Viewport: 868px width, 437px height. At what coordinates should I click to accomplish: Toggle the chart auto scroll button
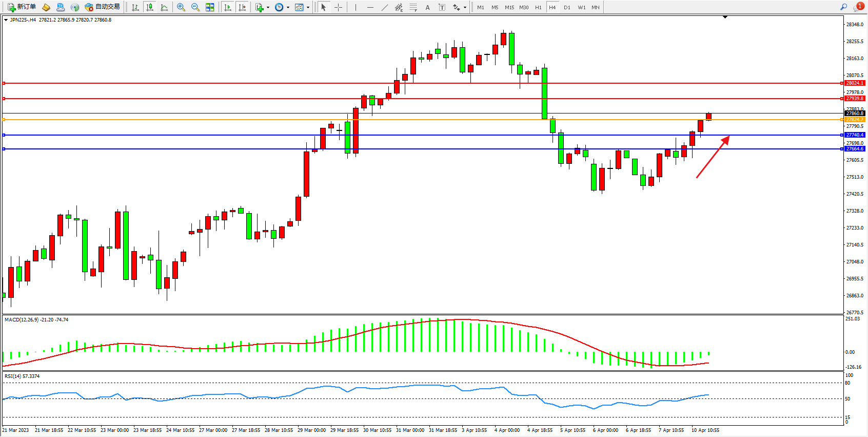point(228,7)
